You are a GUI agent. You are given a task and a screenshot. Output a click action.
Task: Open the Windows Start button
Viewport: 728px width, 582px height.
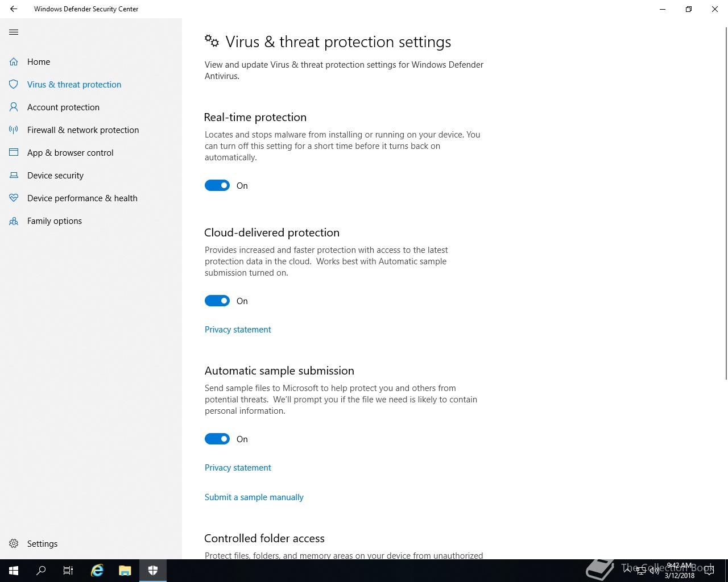tap(14, 570)
